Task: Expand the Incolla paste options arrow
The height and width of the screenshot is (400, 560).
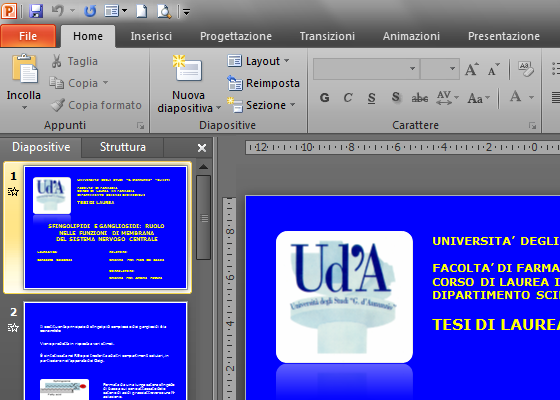Action: pos(24,108)
